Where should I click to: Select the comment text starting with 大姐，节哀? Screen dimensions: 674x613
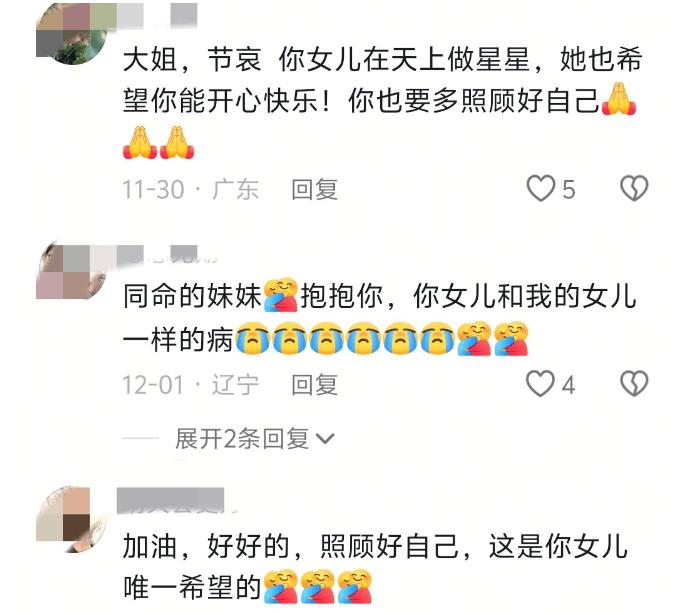[x=383, y=101]
